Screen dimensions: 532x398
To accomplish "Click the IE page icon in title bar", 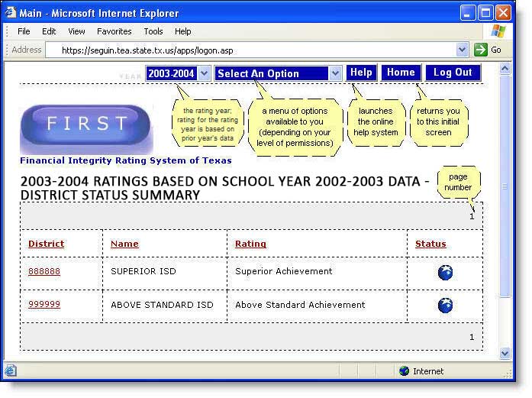I will (x=12, y=13).
